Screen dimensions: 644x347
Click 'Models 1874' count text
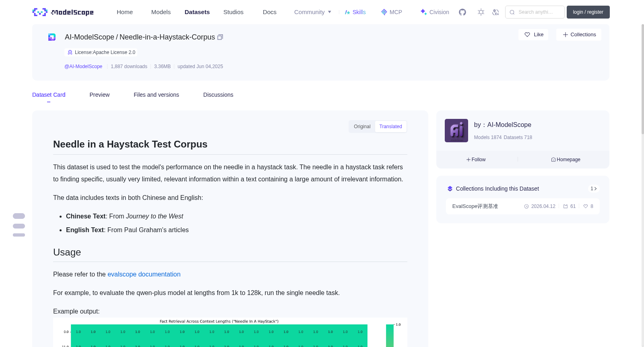click(x=488, y=137)
